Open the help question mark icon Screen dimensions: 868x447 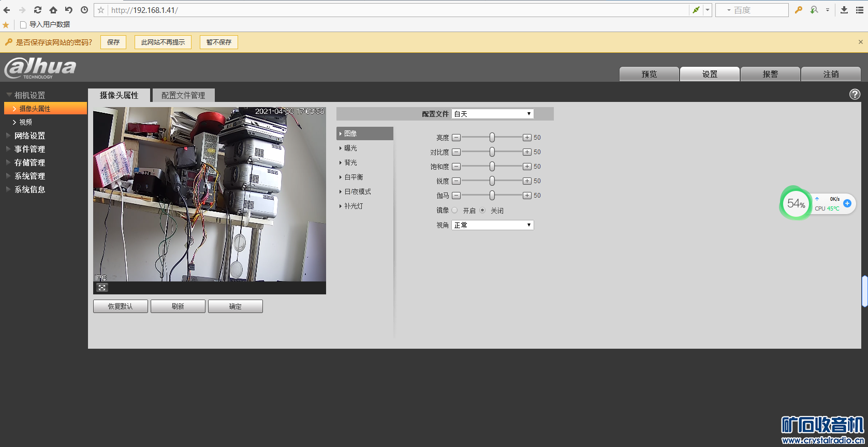tap(855, 94)
